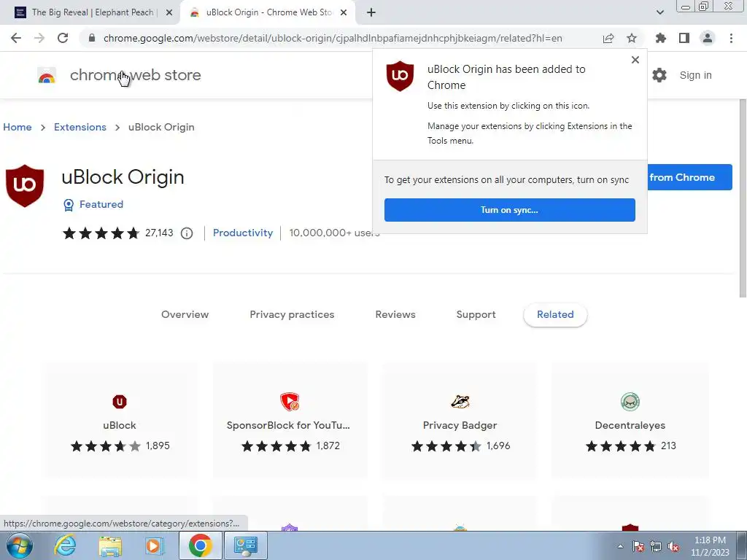This screenshot has width=747, height=560.
Task: Open the Support tab
Action: pos(476,314)
